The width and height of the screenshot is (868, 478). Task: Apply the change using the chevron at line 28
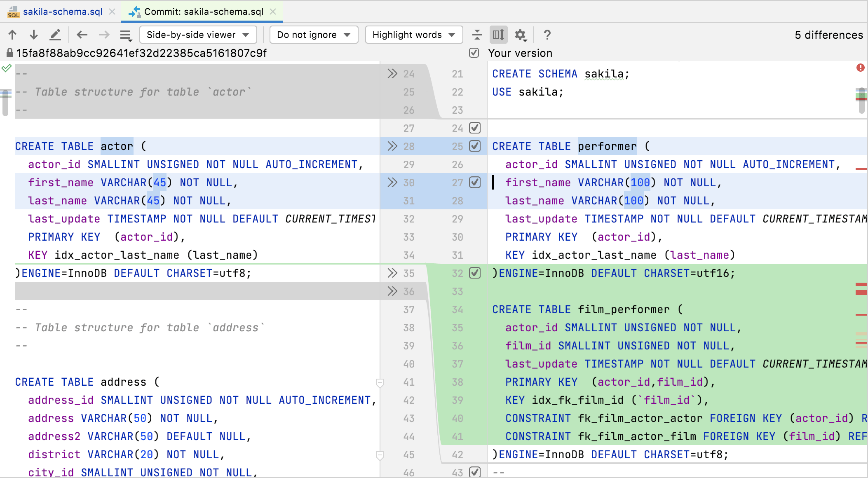(392, 146)
